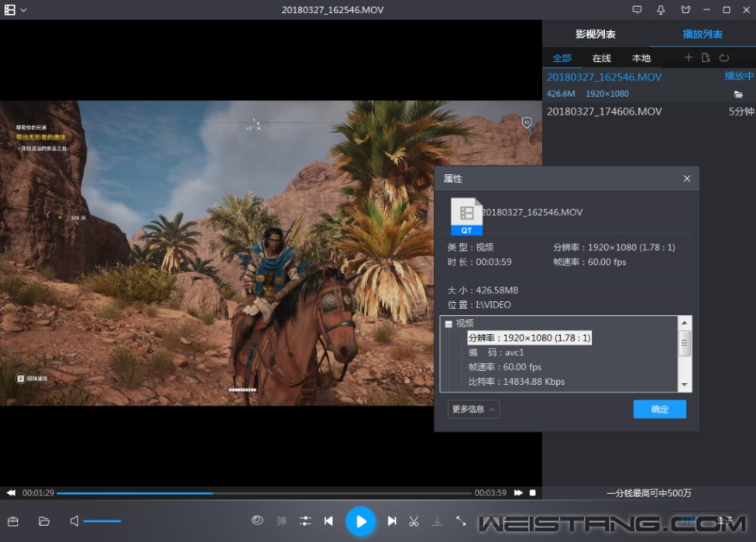Select the 全部 filter tab
Screen dimensions: 756x542
pos(562,58)
